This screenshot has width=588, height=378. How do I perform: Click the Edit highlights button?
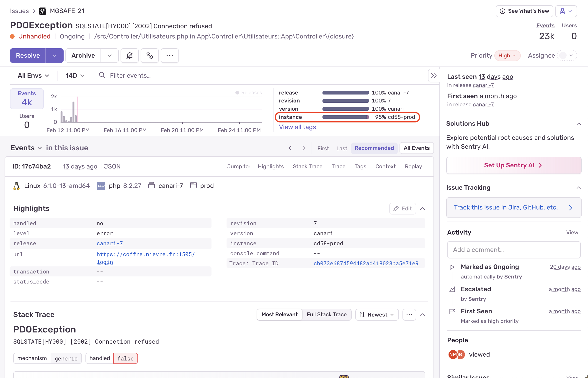(x=402, y=209)
